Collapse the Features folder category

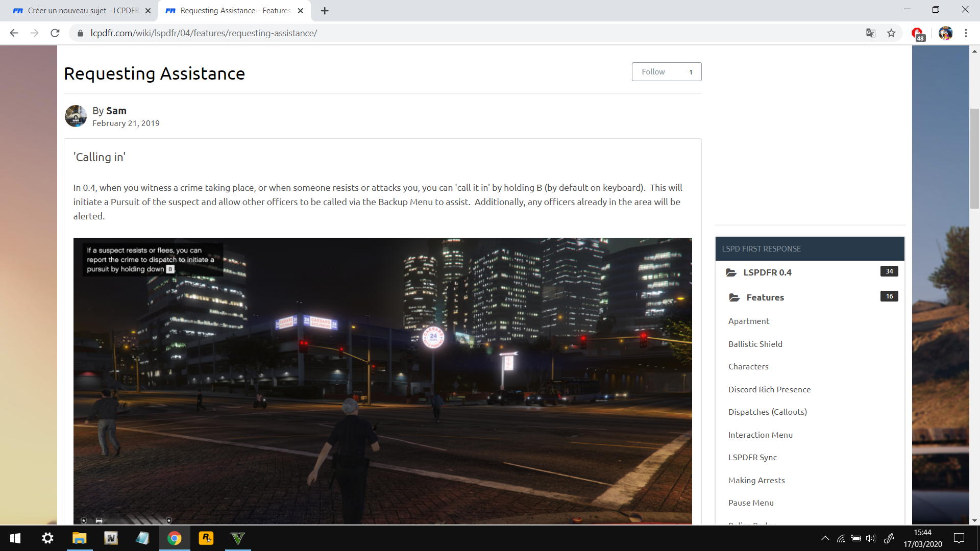point(765,297)
